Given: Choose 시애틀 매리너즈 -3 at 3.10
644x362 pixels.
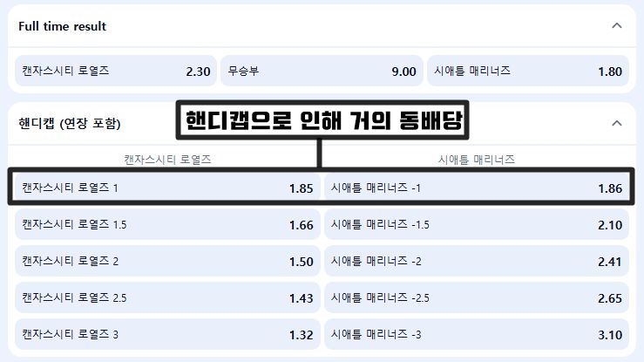Looking at the screenshot, I should (477, 334).
